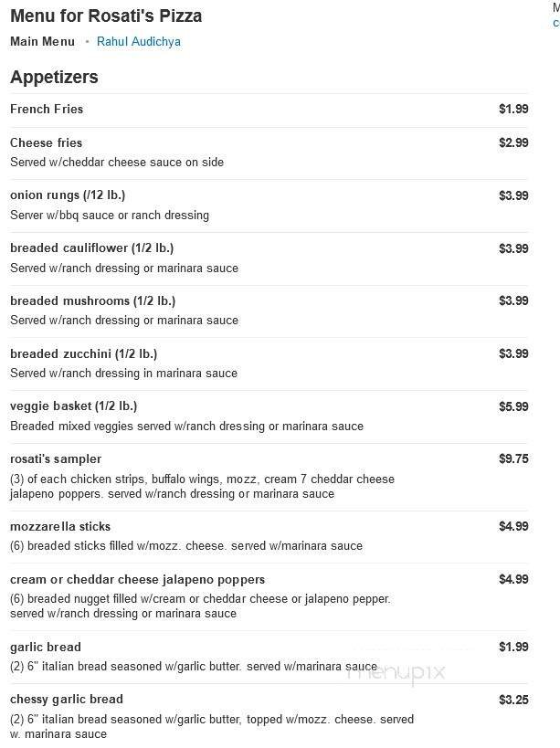Click the Cheese fries listing

click(45, 142)
